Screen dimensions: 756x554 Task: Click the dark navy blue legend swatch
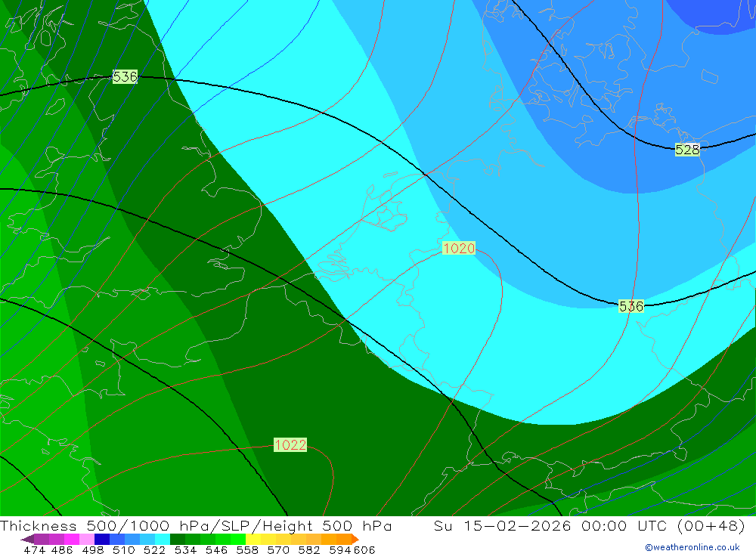coord(102,540)
